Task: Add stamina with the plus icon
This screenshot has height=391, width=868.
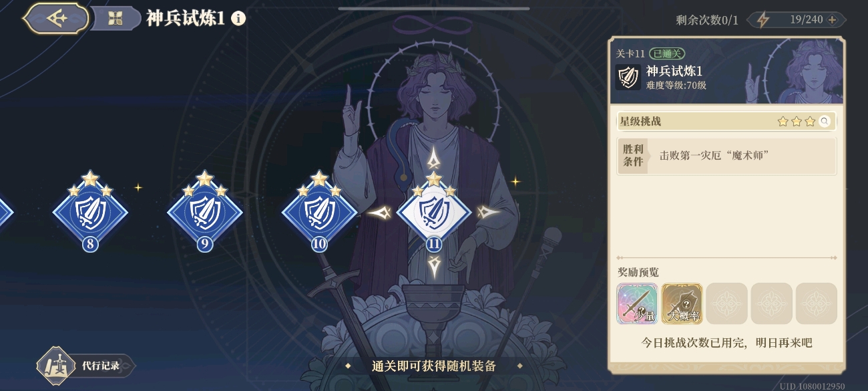Action: [x=832, y=19]
